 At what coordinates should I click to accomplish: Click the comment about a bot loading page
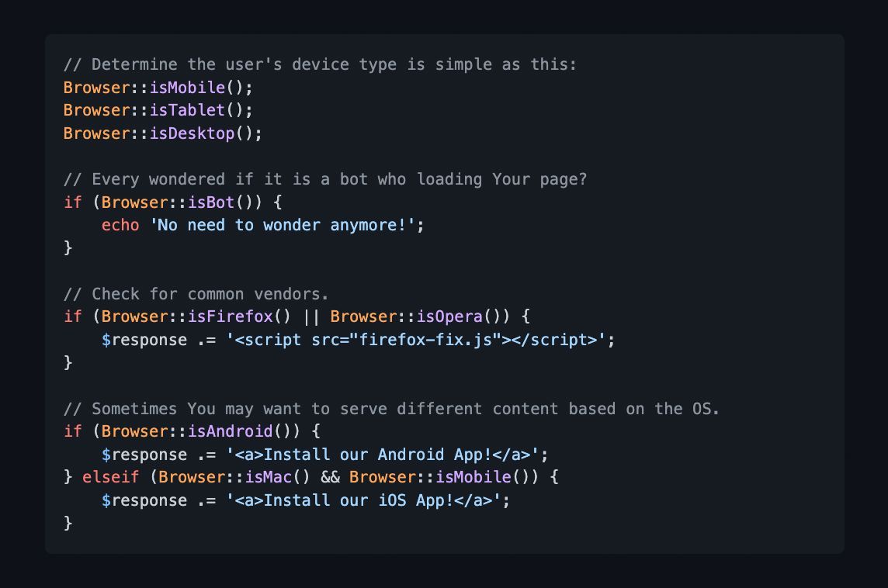325,179
